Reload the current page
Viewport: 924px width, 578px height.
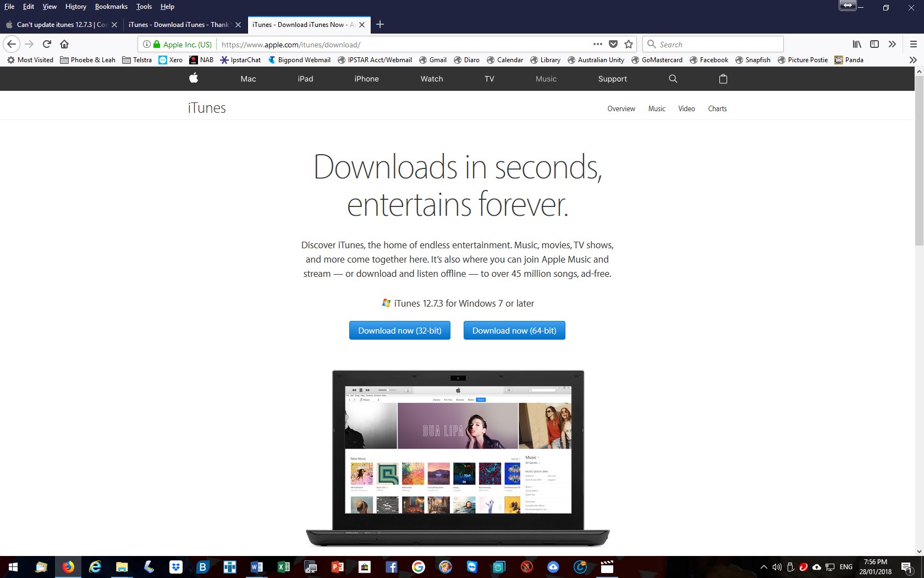click(47, 44)
